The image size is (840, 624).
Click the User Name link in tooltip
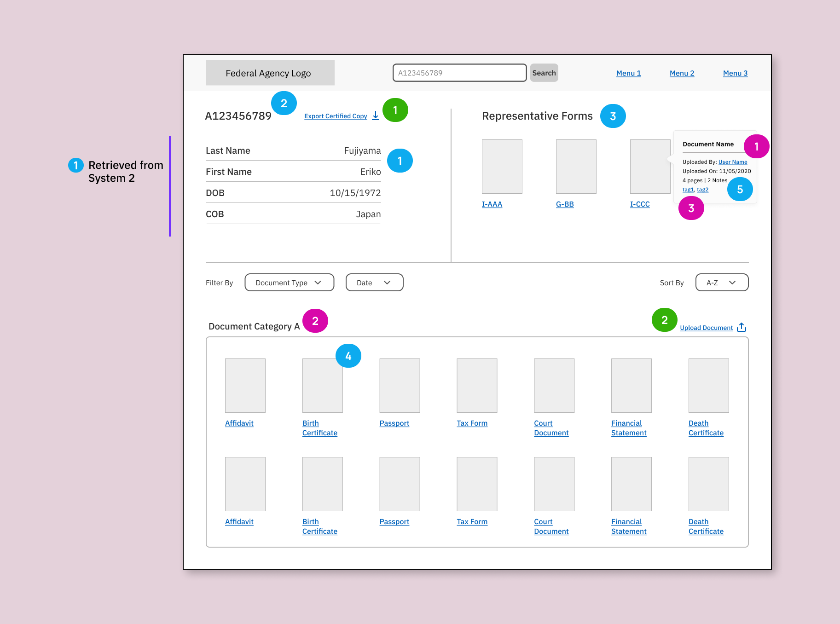click(733, 162)
